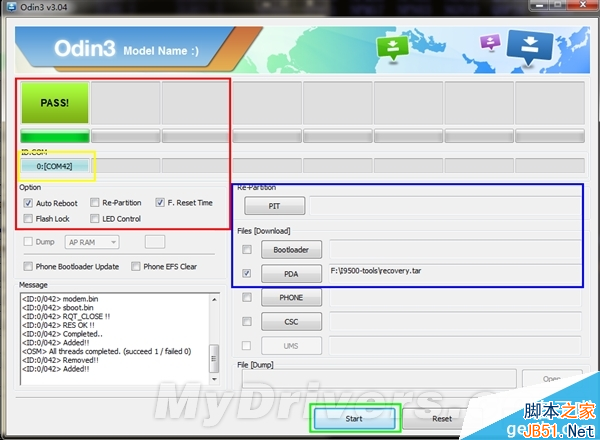Click the 0:[COM42] port field
This screenshot has width=600, height=440.
click(x=55, y=166)
